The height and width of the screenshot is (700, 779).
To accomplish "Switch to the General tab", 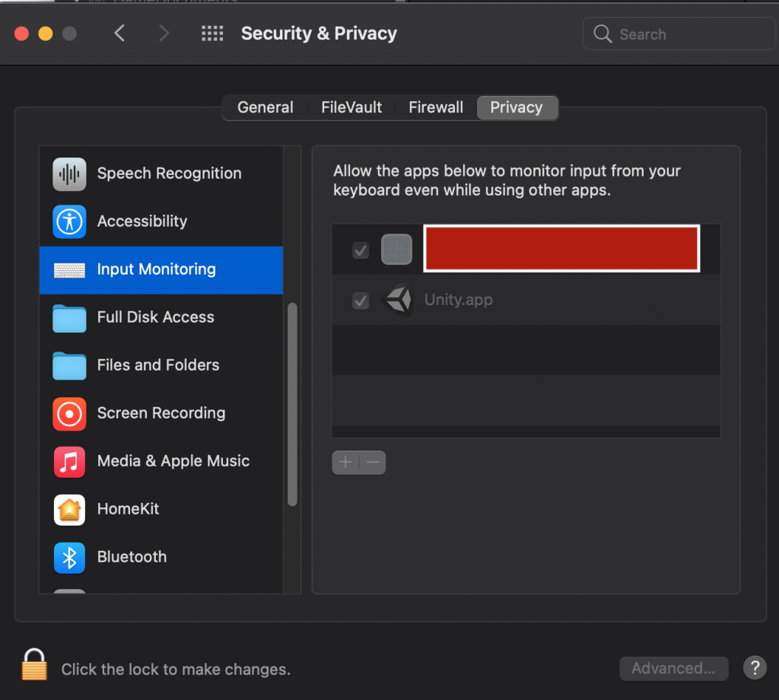I will pos(265,107).
